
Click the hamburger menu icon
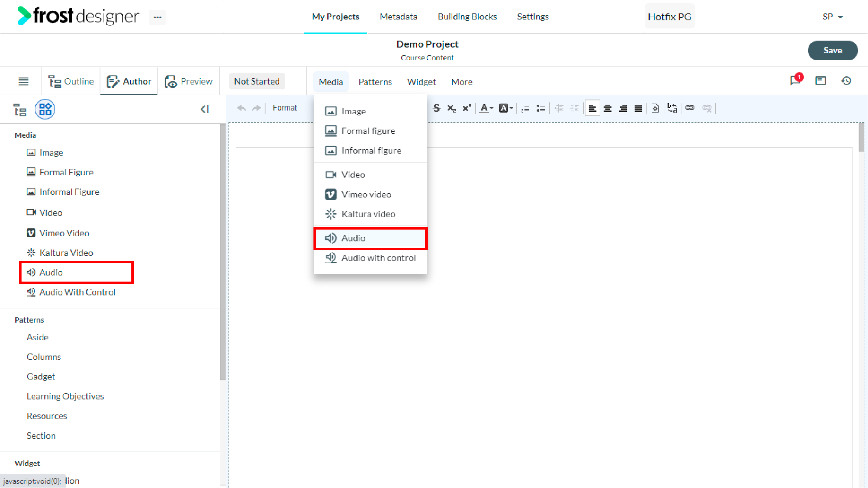[24, 81]
